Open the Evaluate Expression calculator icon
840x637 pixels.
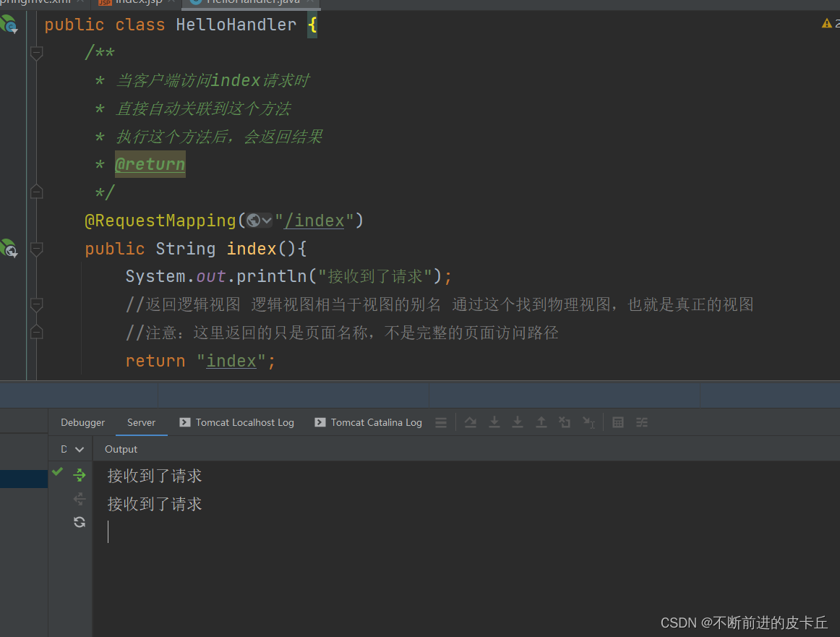(x=617, y=423)
